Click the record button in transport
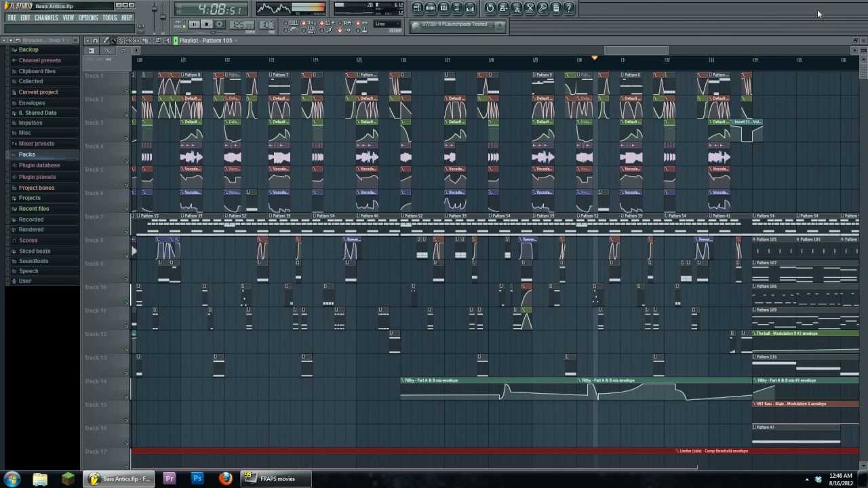Image resolution: width=868 pixels, height=488 pixels. [219, 24]
